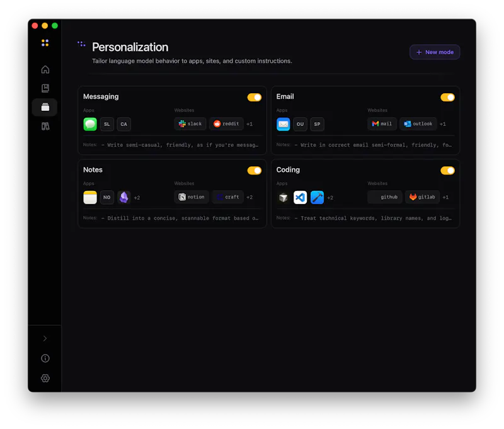Open the library books icon in sidebar
Viewport: 504px width, 429px height.
[x=45, y=126]
